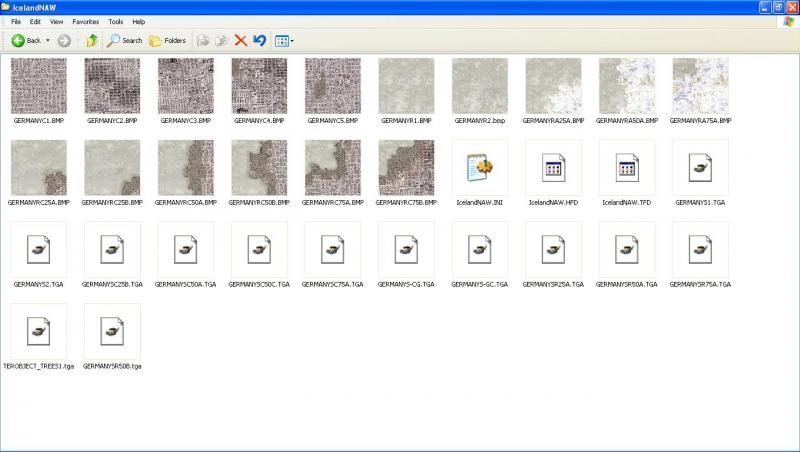
Task: Open the Favorites menu
Action: click(x=86, y=22)
